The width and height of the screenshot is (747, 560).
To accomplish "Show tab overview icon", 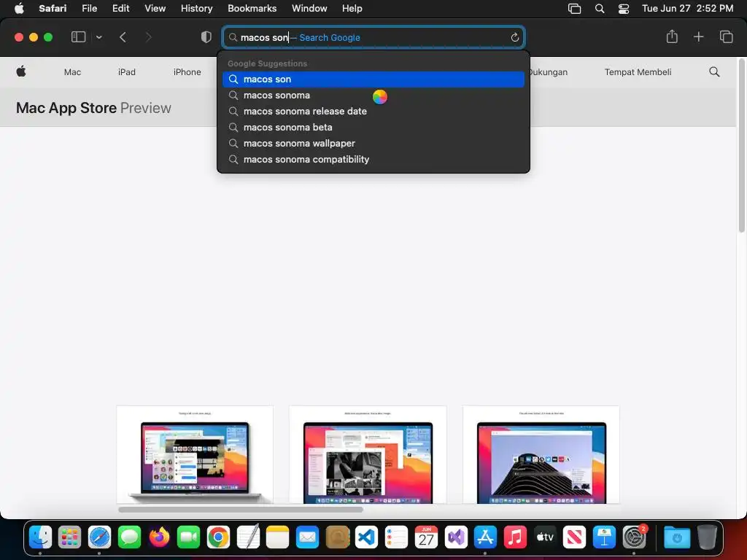I will [726, 36].
